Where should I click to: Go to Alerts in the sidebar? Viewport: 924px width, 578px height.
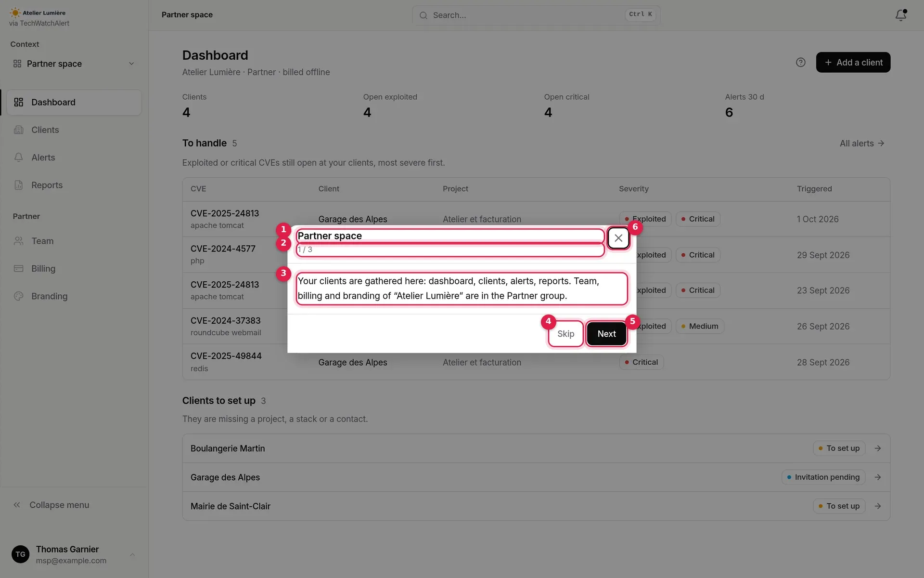click(74, 158)
